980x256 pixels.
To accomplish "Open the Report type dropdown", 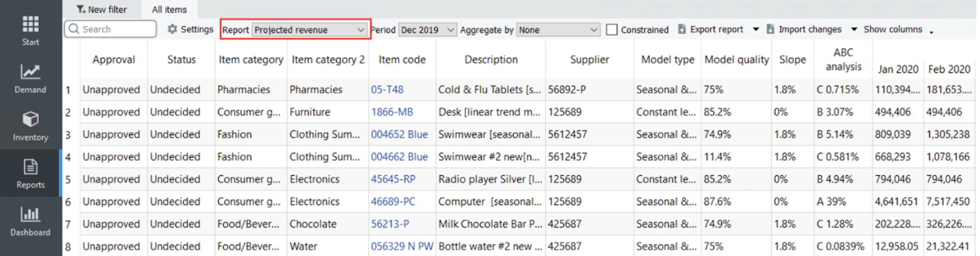I will [x=309, y=29].
